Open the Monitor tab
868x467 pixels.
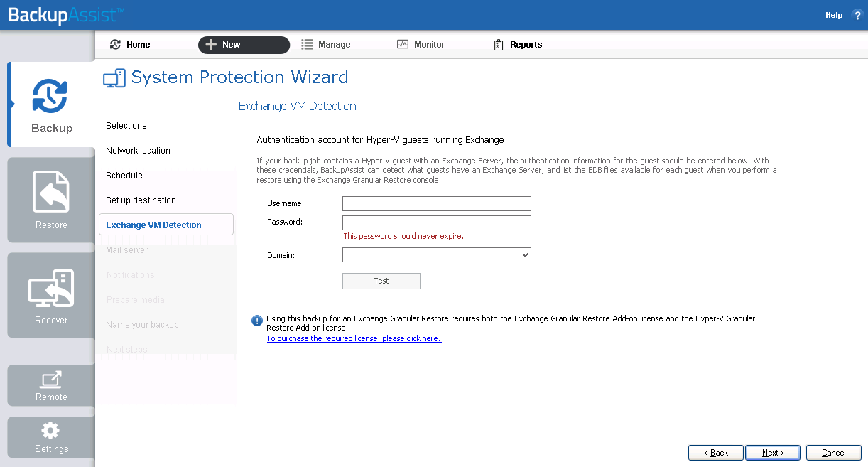(x=421, y=45)
